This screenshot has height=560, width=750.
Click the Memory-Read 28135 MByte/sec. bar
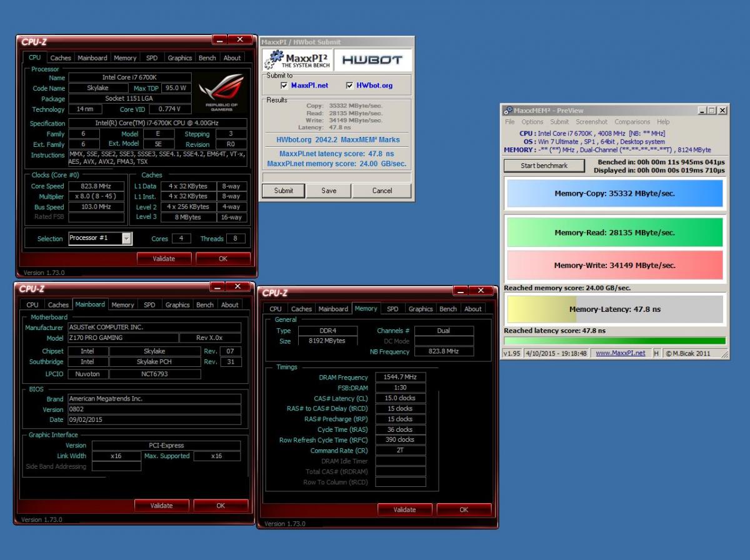tap(614, 232)
